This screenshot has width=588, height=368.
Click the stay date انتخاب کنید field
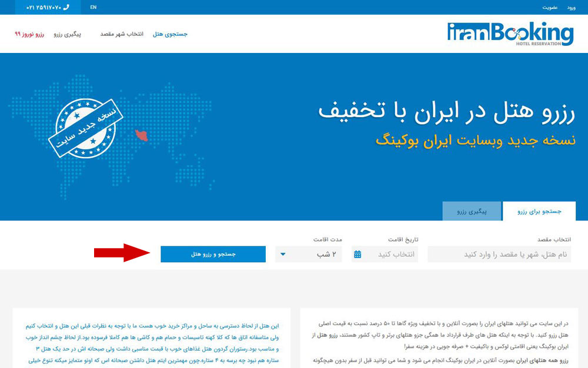pos(385,255)
